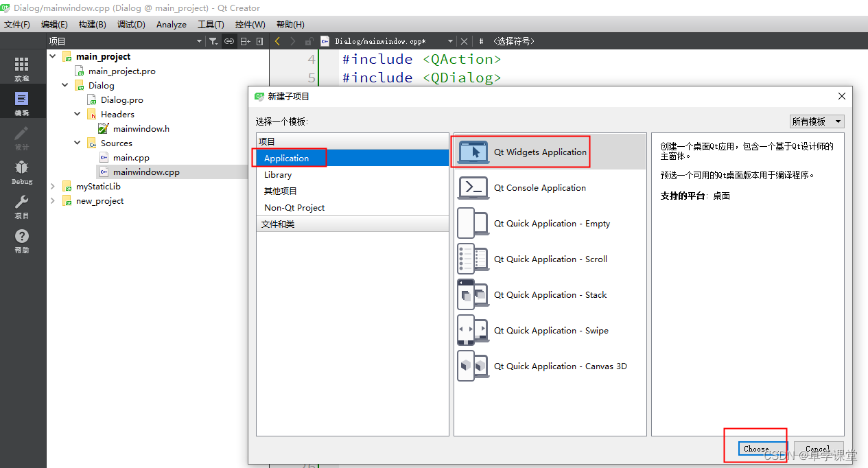Image resolution: width=868 pixels, height=468 pixels.
Task: Close the 新建子项目 dialog
Action: tap(842, 96)
